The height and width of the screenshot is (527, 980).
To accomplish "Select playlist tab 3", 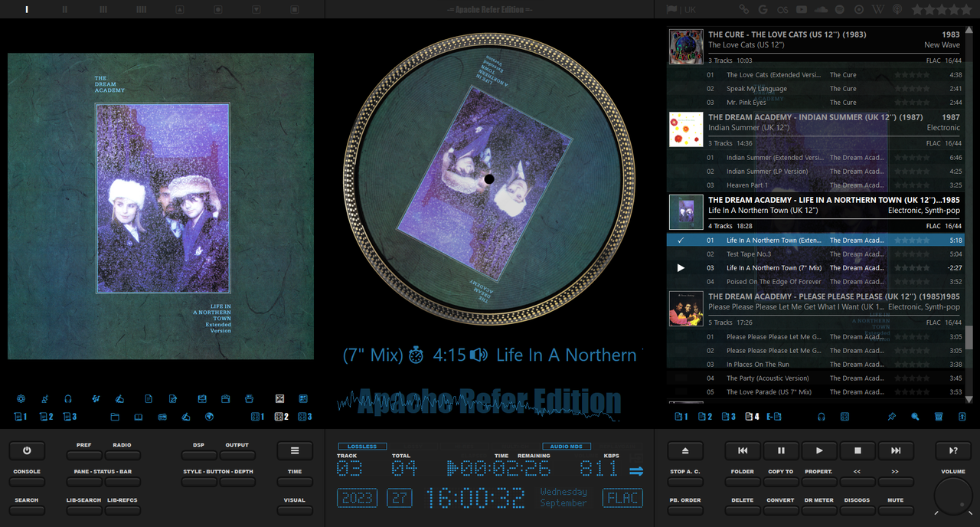I will 728,417.
